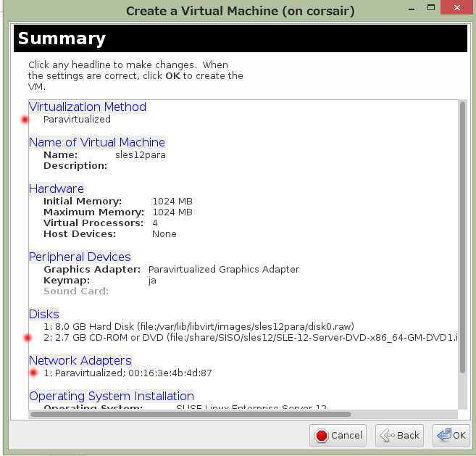Open the Hardware settings headline
Screen dimensions: 476x456
[x=57, y=188]
